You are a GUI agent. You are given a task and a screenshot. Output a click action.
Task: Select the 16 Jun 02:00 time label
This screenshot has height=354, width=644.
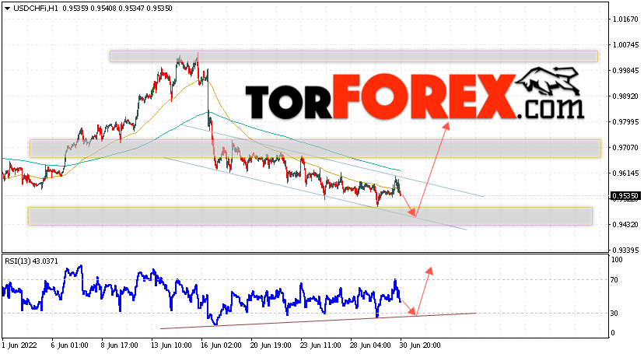222,345
